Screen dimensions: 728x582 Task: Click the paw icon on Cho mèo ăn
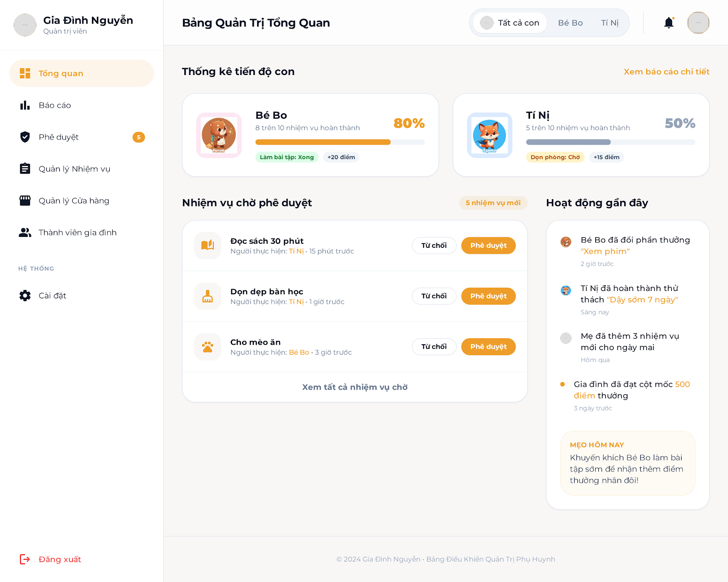207,346
